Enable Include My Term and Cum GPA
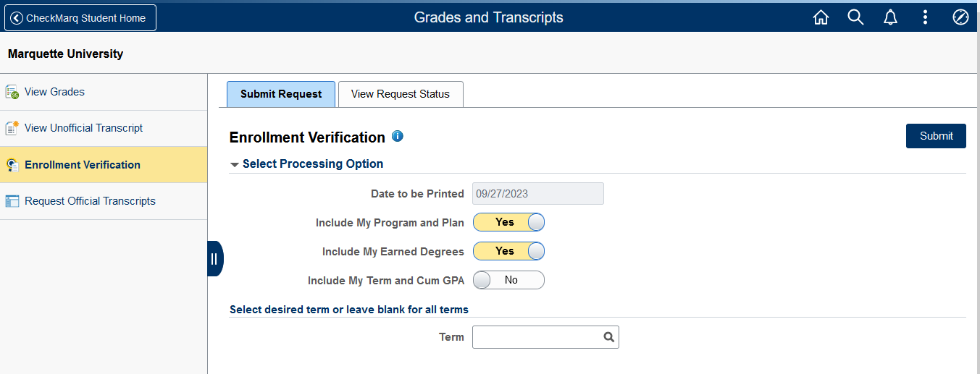Image resolution: width=980 pixels, height=374 pixels. click(x=508, y=280)
